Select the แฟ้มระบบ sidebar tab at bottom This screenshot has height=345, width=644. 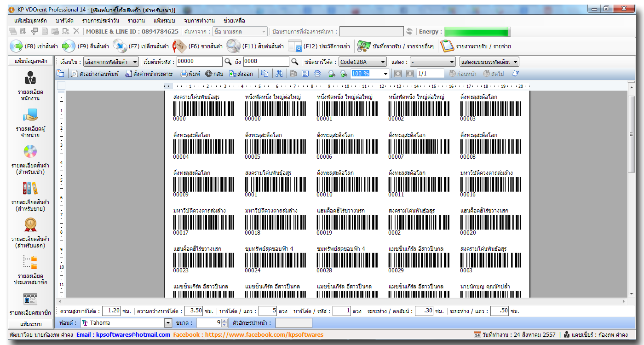(x=31, y=324)
